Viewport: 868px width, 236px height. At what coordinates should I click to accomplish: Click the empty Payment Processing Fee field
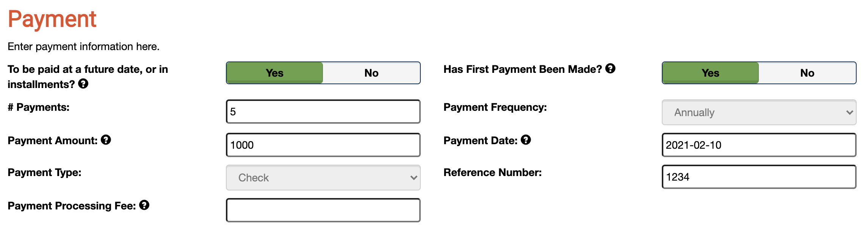point(323,210)
